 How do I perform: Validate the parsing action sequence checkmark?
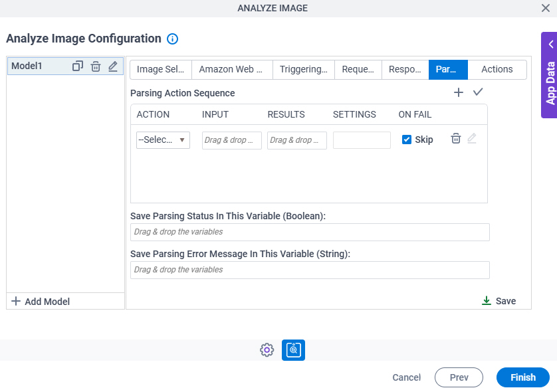(x=478, y=92)
